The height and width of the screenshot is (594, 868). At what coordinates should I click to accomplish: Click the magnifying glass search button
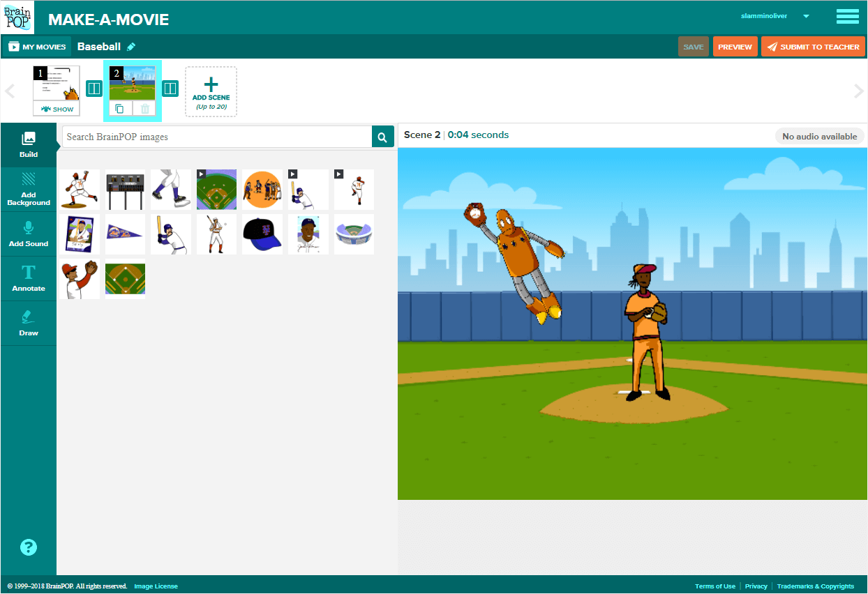pyautogui.click(x=382, y=137)
